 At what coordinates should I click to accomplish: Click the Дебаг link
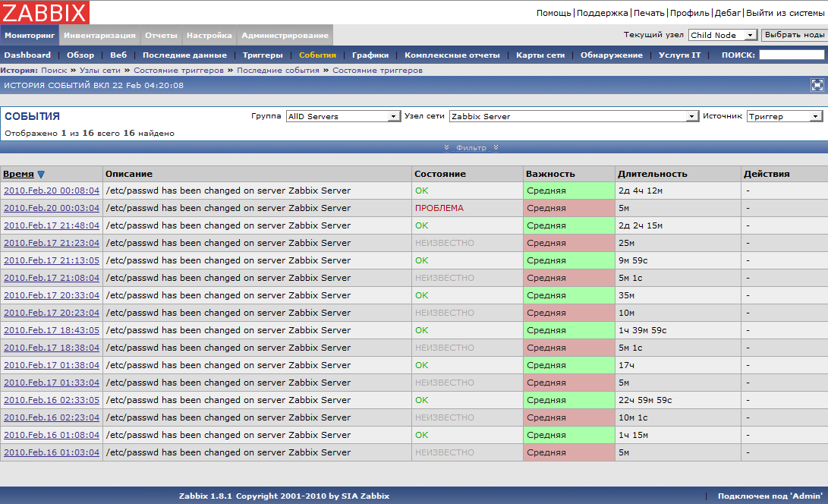pos(728,13)
